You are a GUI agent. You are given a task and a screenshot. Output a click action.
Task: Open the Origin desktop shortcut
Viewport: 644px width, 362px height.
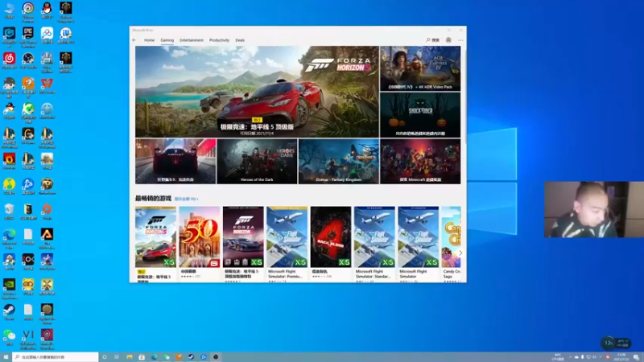point(47,212)
